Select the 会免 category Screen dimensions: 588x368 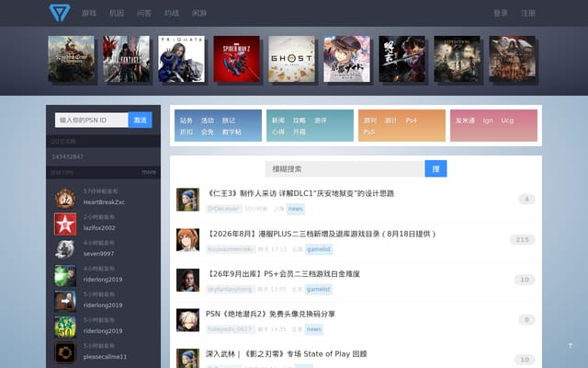[x=208, y=132]
